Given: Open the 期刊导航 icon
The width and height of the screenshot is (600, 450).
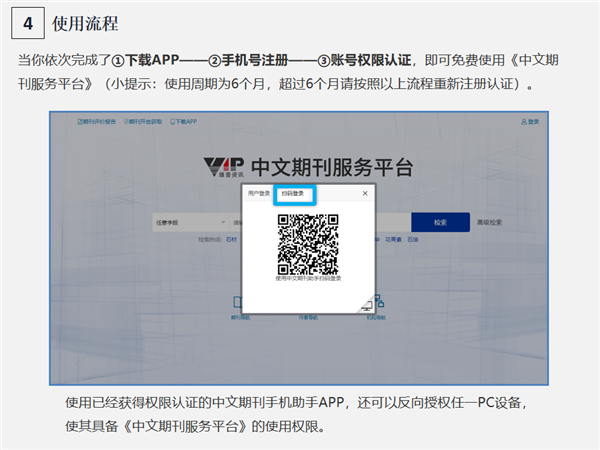Looking at the screenshot, I should (238, 302).
